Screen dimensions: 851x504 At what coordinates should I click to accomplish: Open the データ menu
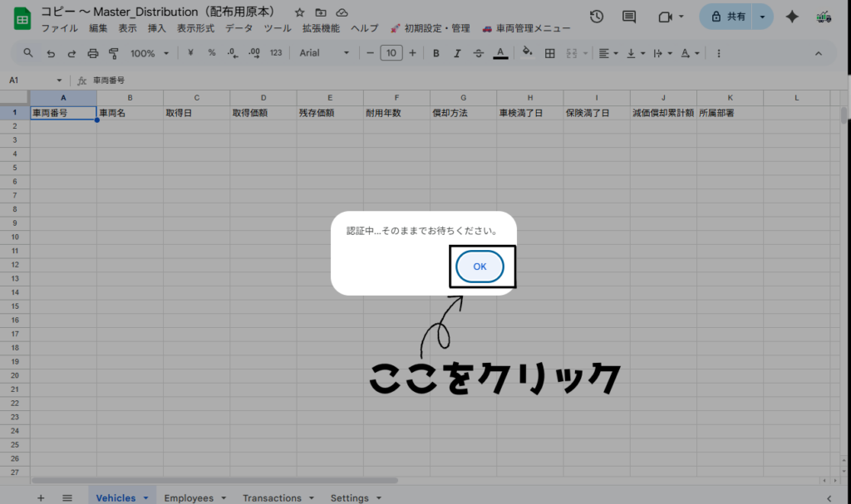[x=239, y=28]
